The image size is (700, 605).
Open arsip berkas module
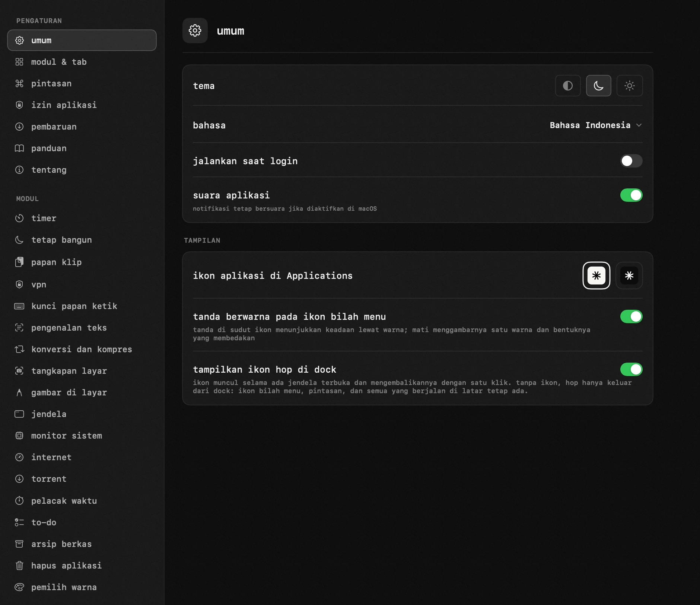[x=82, y=544]
